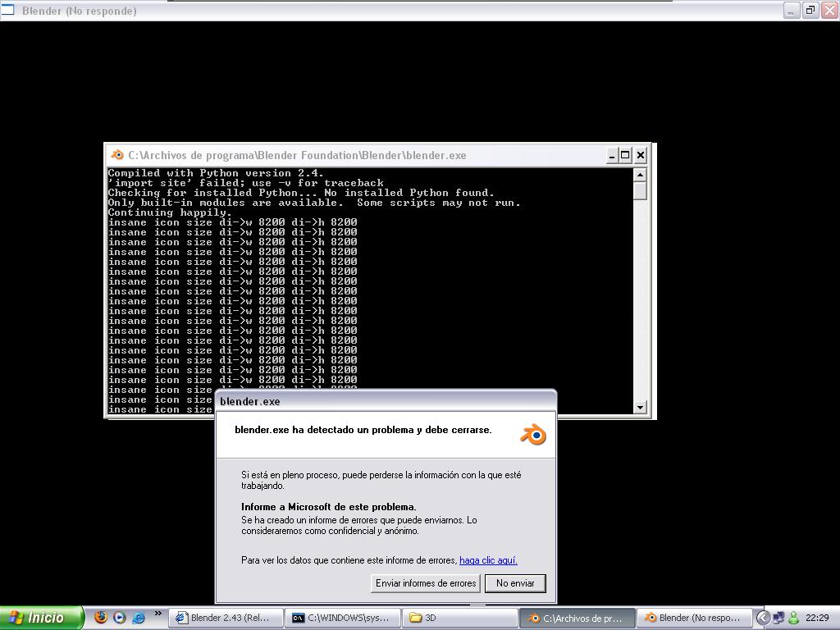Click the Blender logo in error dialog
This screenshot has width=840, height=630.
point(533,435)
